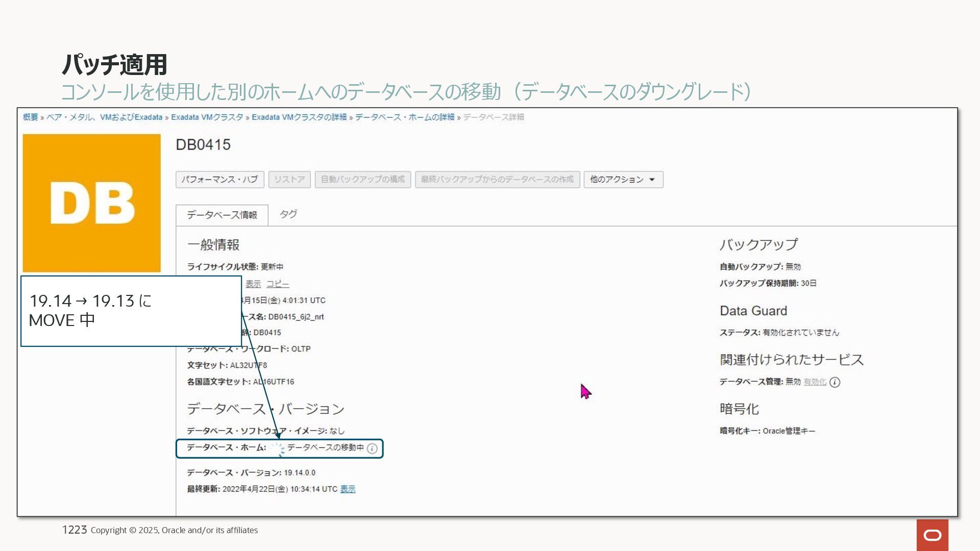The image size is (980, 551).
Task: Click the パフォーマンス・ハブ button
Action: pyautogui.click(x=219, y=180)
